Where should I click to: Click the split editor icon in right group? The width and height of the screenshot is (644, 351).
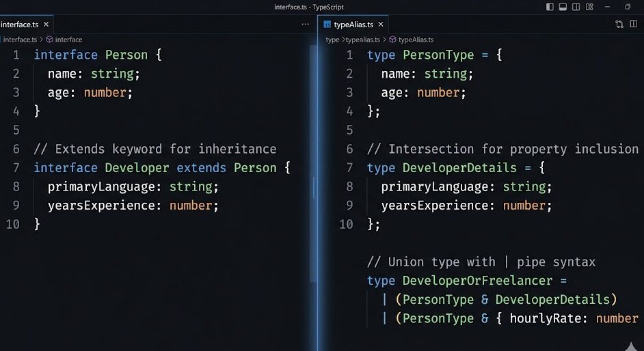(634, 24)
